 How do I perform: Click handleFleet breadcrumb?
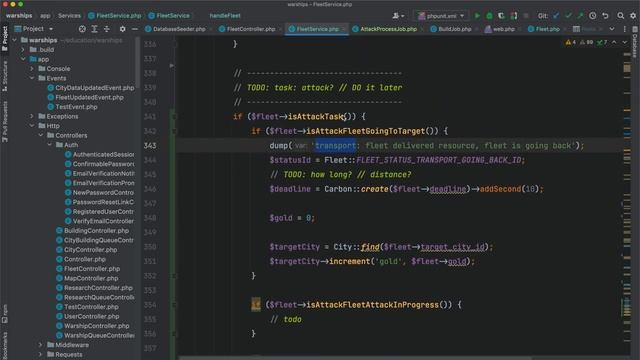(225, 16)
